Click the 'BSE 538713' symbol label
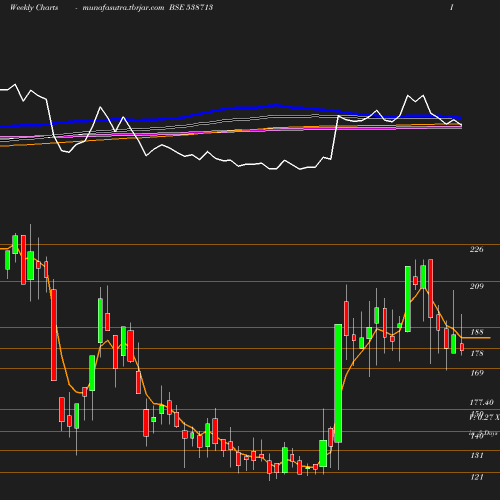The width and height of the screenshot is (500, 500). coord(191,7)
